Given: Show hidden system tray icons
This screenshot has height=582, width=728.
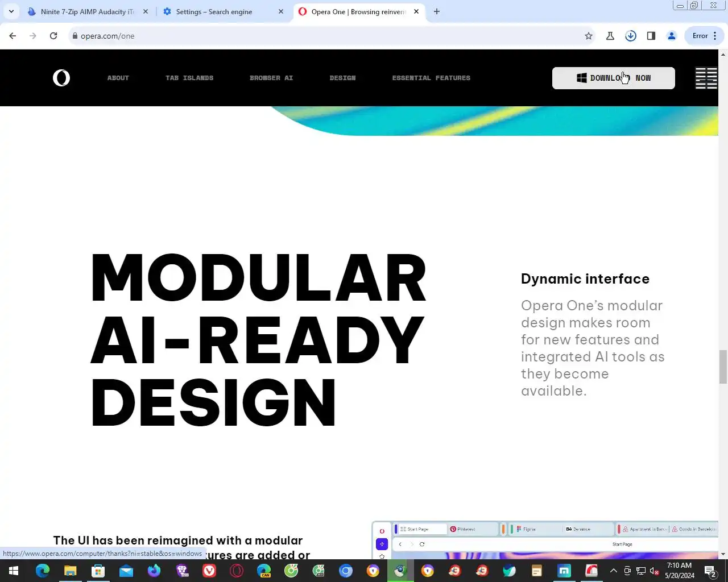Looking at the screenshot, I should [x=614, y=571].
